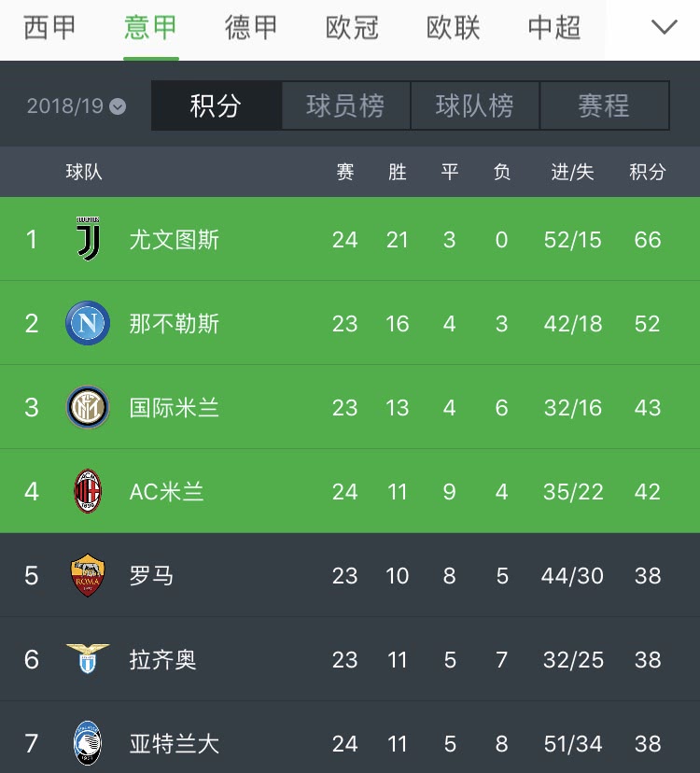
Task: Show the 球员榜 player rankings
Action: pyautogui.click(x=345, y=105)
